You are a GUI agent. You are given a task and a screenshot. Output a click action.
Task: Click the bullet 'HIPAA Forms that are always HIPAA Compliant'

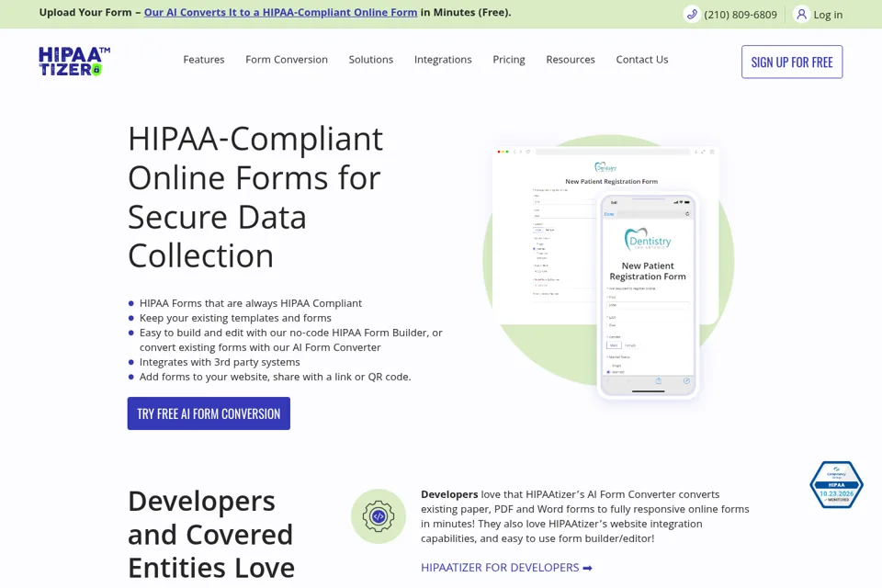(x=250, y=303)
